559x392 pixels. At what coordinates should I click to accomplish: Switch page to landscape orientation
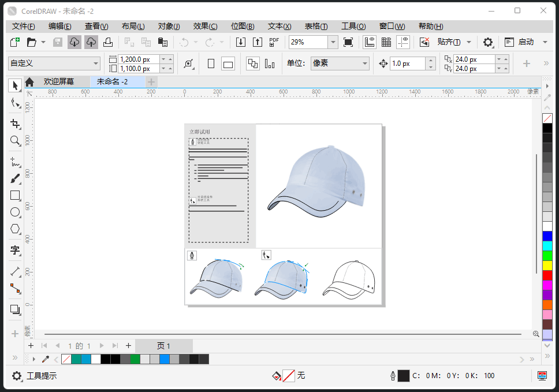click(228, 64)
